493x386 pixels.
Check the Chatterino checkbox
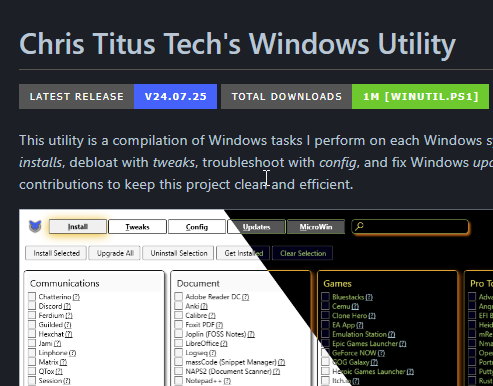32,296
